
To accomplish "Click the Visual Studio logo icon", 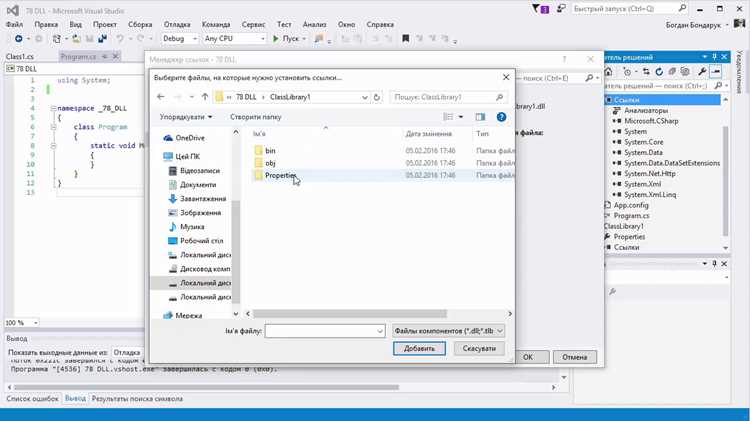I will pos(13,10).
